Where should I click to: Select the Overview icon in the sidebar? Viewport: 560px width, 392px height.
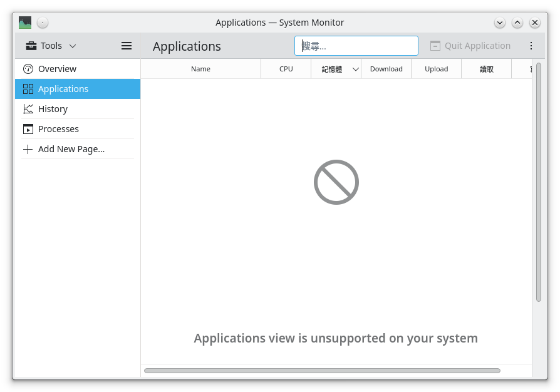(x=29, y=69)
